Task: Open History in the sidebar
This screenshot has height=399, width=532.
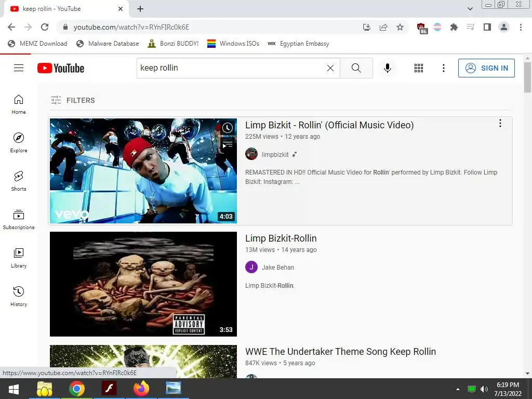Action: [x=19, y=296]
